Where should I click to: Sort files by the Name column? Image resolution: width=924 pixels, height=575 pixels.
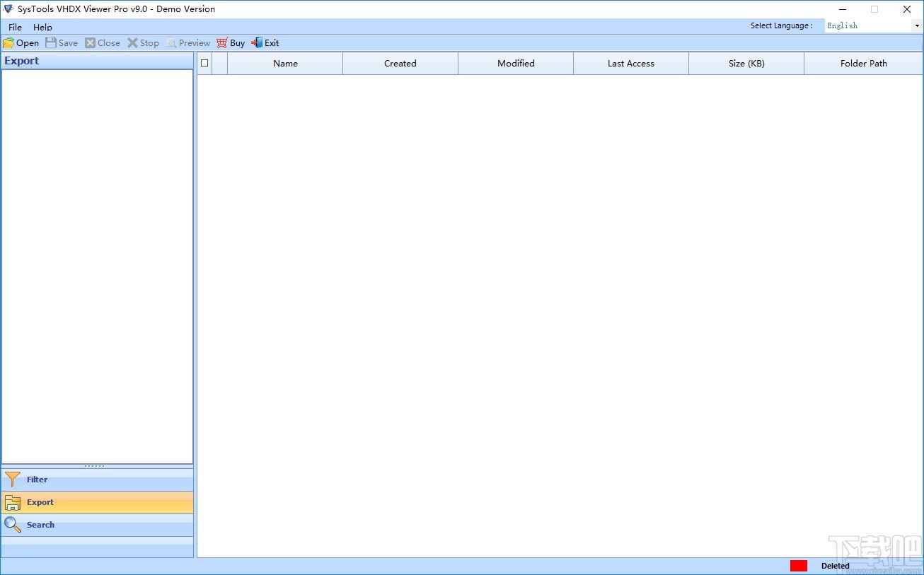pyautogui.click(x=284, y=63)
